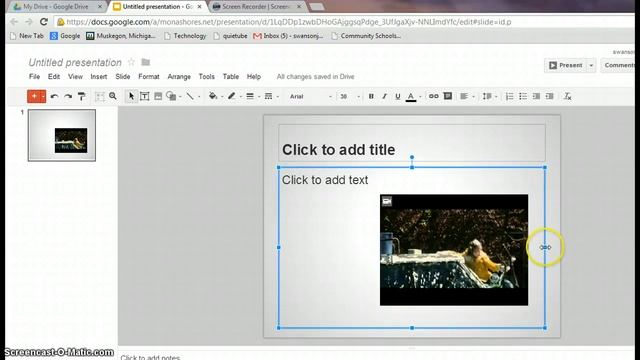Open the line spacing options
The width and height of the screenshot is (640, 360).
pos(487,96)
